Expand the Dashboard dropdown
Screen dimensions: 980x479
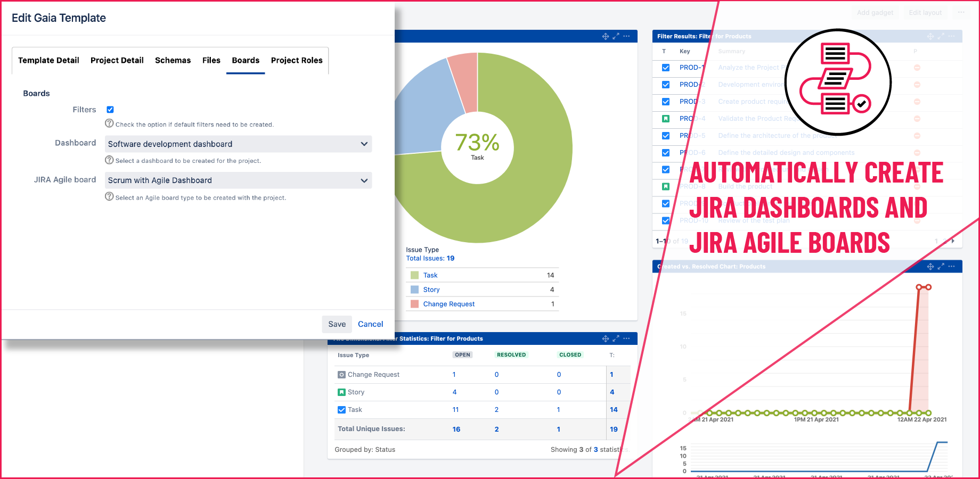(238, 144)
